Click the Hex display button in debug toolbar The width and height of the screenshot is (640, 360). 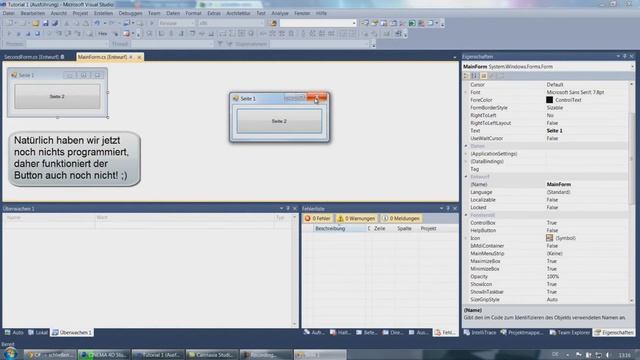102,34
